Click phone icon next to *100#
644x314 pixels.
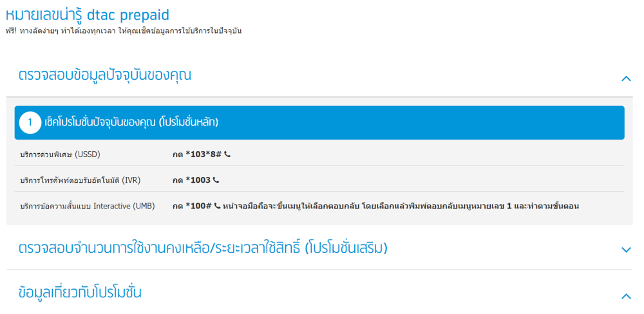(x=217, y=206)
